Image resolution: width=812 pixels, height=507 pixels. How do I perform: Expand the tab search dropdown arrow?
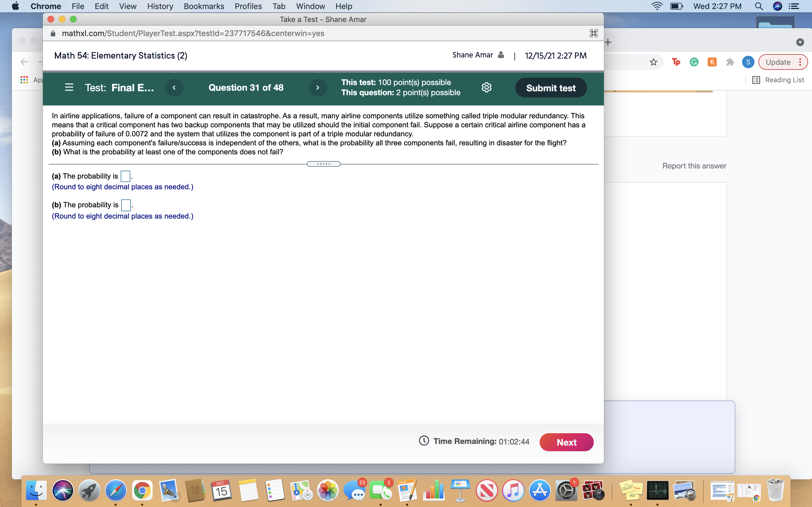click(800, 42)
